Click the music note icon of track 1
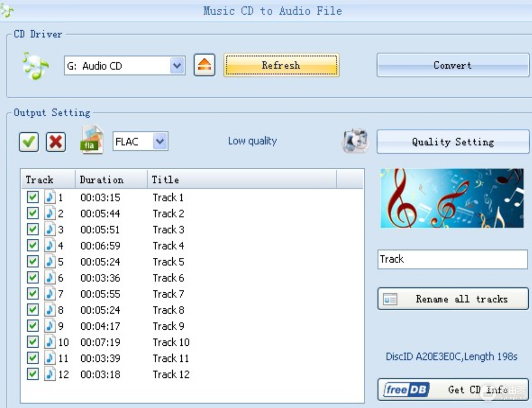532x408 pixels. pyautogui.click(x=50, y=197)
